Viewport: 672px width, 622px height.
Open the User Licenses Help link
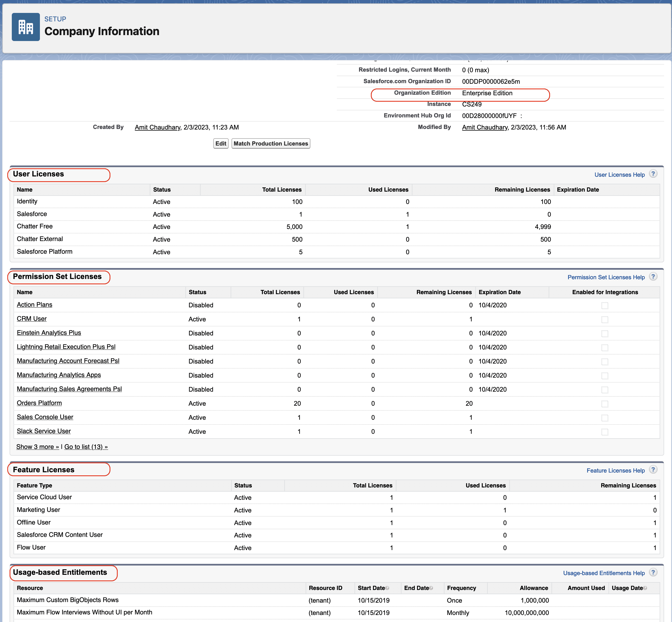(619, 175)
